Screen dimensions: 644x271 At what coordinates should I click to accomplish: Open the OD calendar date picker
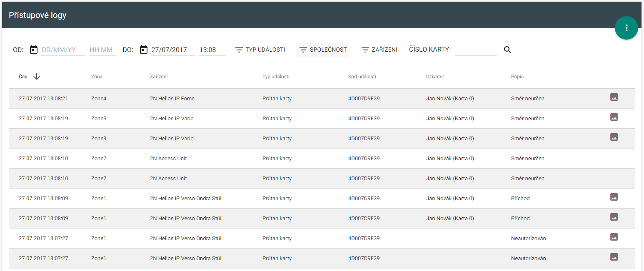pos(34,50)
